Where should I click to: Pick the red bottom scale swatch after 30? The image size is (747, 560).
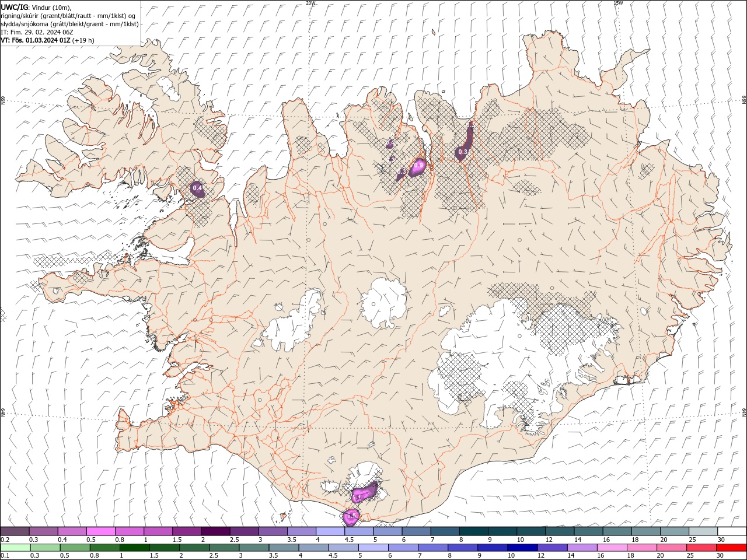(x=731, y=548)
